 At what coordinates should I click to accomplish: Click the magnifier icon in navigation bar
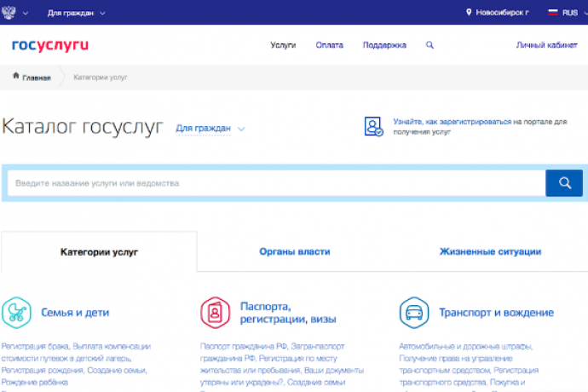(x=429, y=45)
